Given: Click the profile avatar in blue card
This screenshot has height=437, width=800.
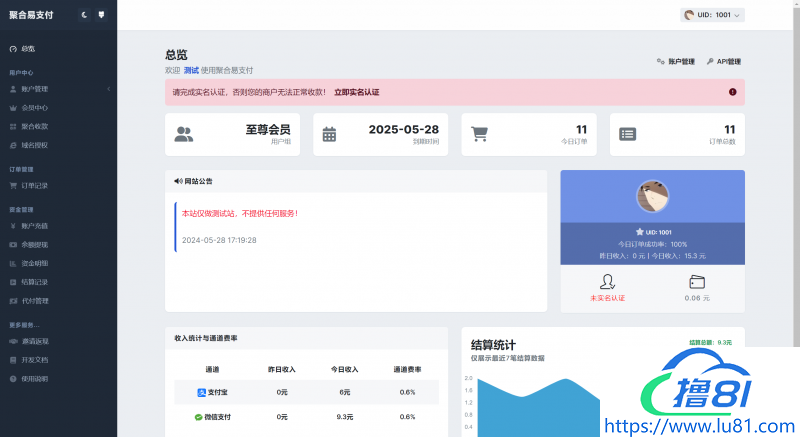Looking at the screenshot, I should point(652,198).
